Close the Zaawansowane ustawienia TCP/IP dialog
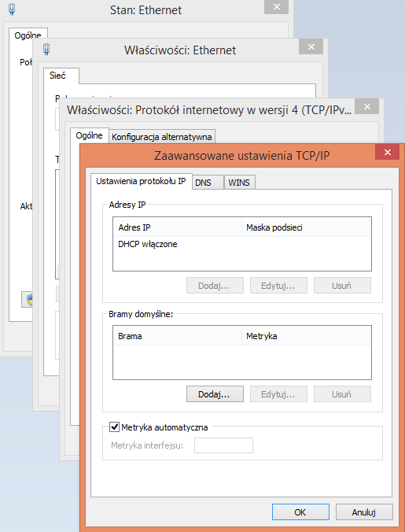This screenshot has width=405, height=532. click(388, 153)
